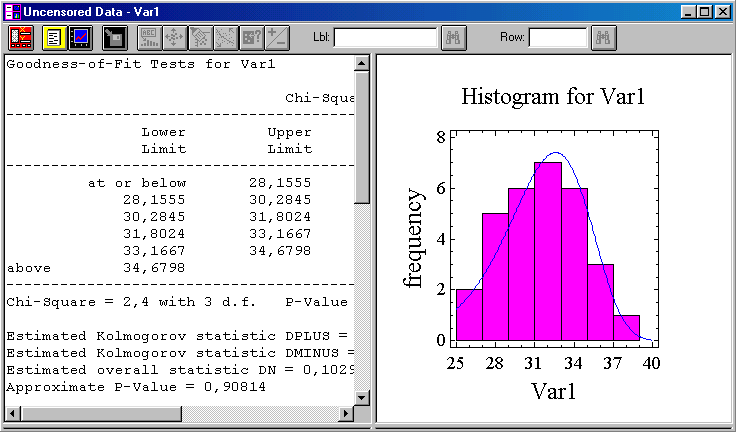Click into the Lbl input field

(385, 38)
